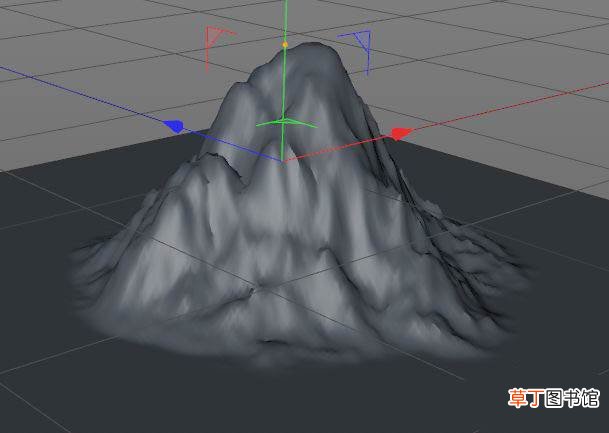Click the green cross marker inside the mountain
Image resolution: width=609 pixels, height=433 pixels.
(286, 124)
